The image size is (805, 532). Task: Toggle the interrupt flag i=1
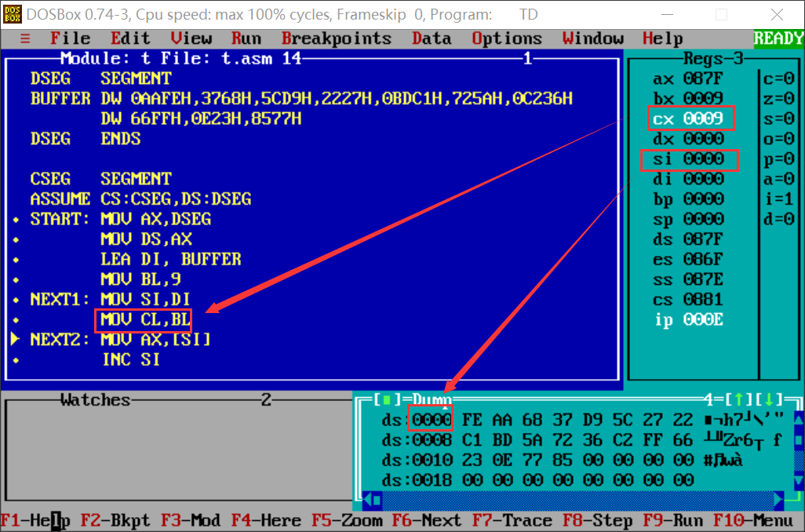779,199
